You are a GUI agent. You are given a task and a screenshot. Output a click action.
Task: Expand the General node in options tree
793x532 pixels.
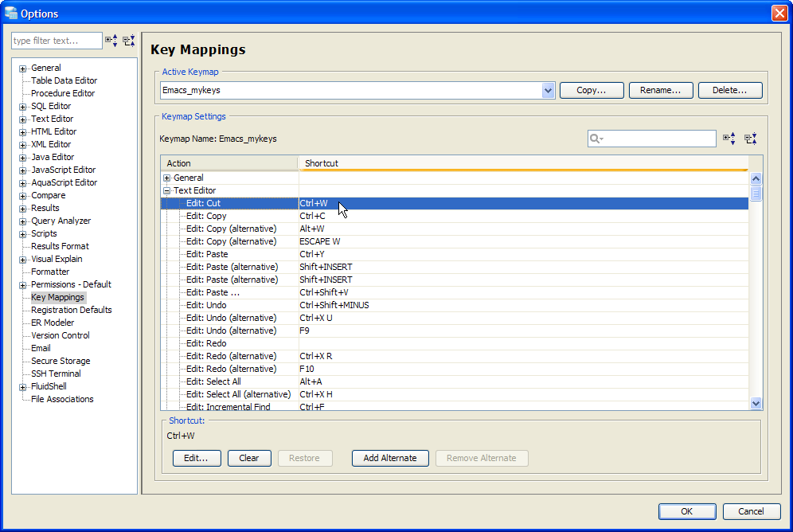pos(23,68)
